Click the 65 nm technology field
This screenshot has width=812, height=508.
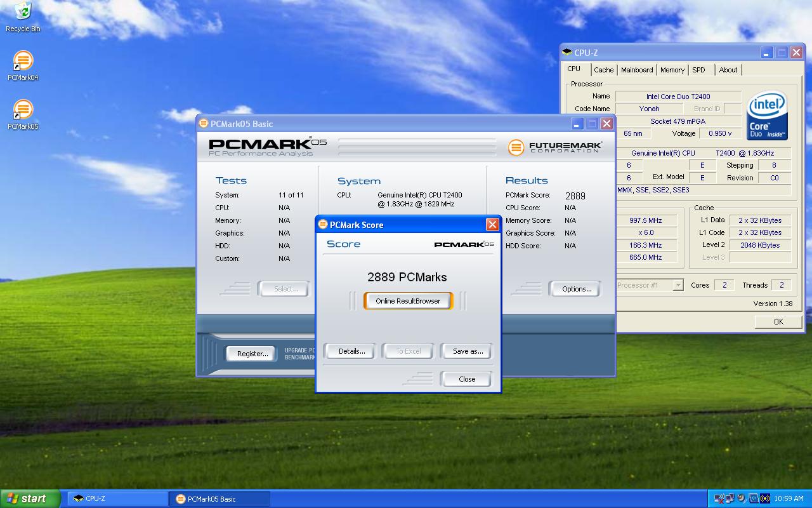[633, 133]
